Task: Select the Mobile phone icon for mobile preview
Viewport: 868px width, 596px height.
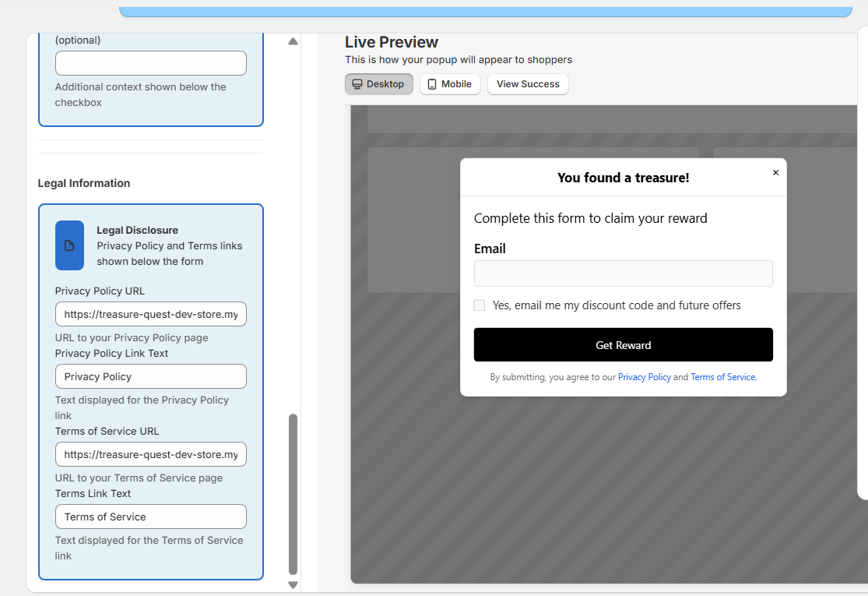Action: 430,83
